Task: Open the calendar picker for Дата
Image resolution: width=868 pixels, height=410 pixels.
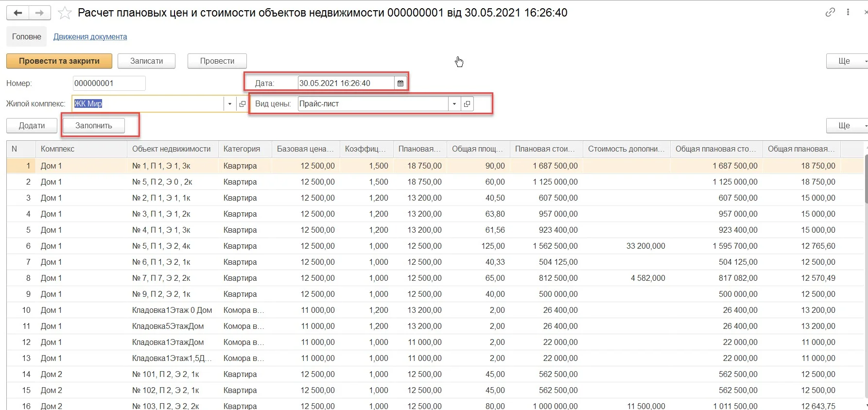Action: coord(400,83)
